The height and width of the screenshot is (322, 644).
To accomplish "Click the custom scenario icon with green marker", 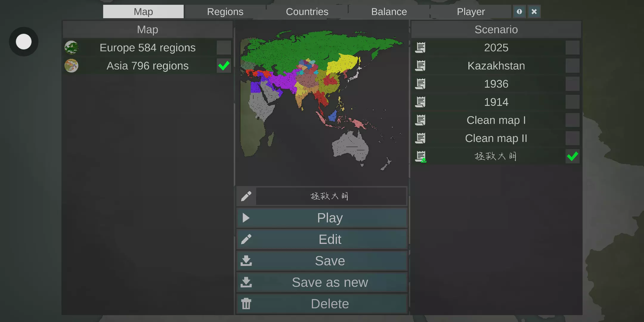I will point(421,157).
